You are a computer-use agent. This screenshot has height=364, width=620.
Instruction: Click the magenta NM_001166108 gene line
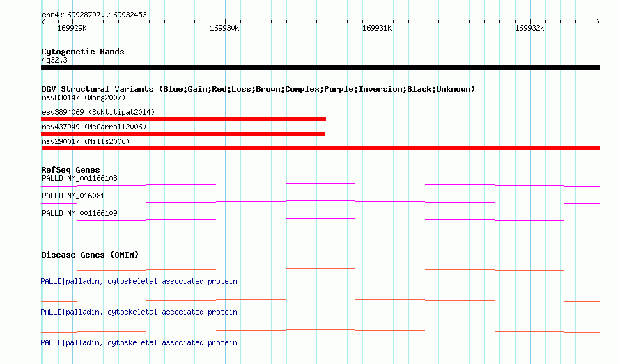(320, 184)
